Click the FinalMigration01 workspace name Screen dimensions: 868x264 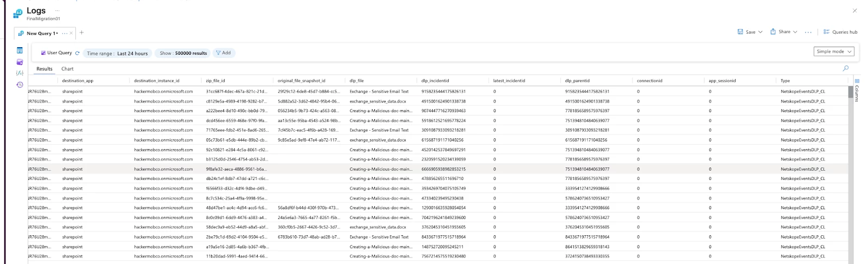click(x=43, y=19)
